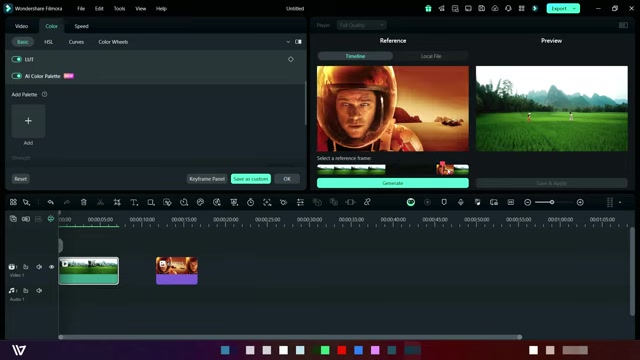Open the File menu

pos(81,8)
